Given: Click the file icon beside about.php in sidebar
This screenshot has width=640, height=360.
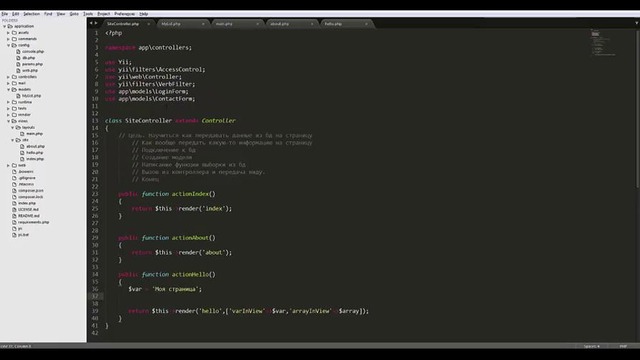Looking at the screenshot, I should [22, 146].
